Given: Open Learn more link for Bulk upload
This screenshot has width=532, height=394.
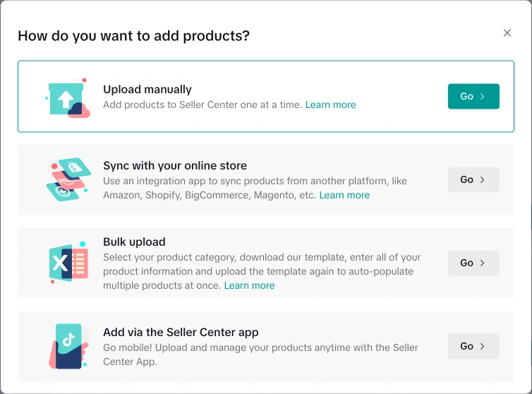Looking at the screenshot, I should (x=249, y=285).
